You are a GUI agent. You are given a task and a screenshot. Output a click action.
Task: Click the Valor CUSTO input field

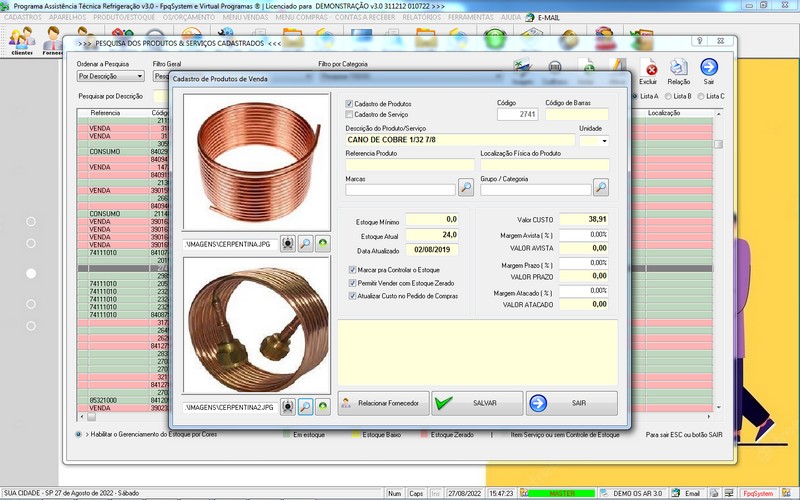(x=584, y=219)
